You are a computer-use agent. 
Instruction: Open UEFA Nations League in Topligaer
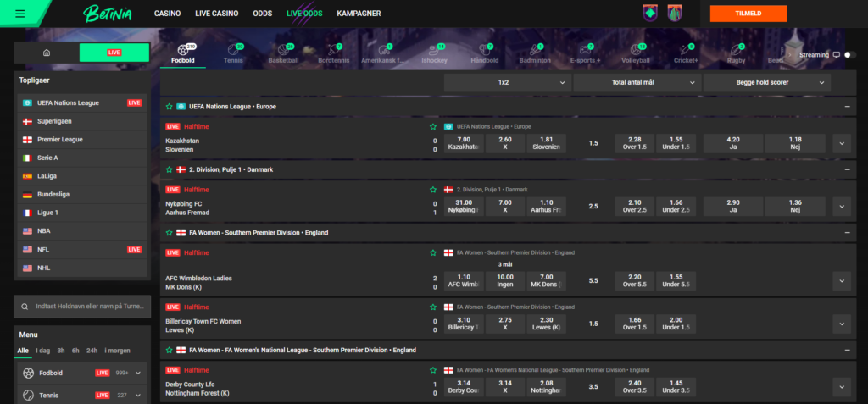tap(82, 103)
